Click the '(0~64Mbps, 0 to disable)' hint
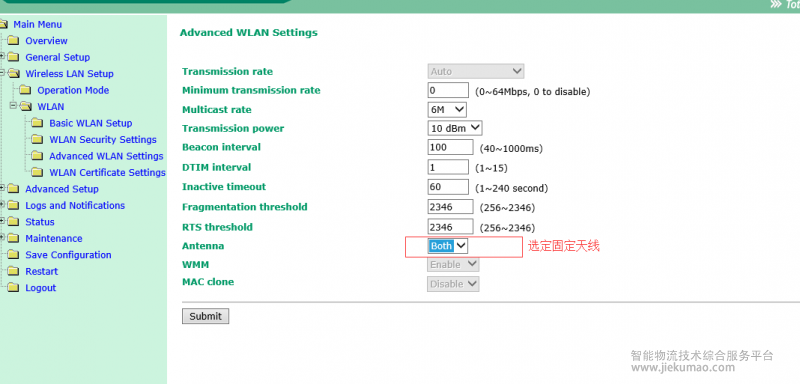 pyautogui.click(x=533, y=92)
